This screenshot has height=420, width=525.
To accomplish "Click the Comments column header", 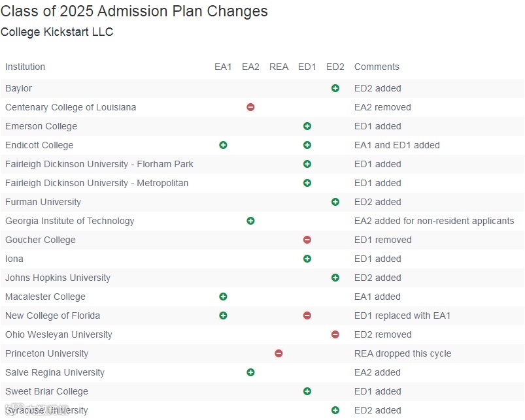I will pos(377,67).
